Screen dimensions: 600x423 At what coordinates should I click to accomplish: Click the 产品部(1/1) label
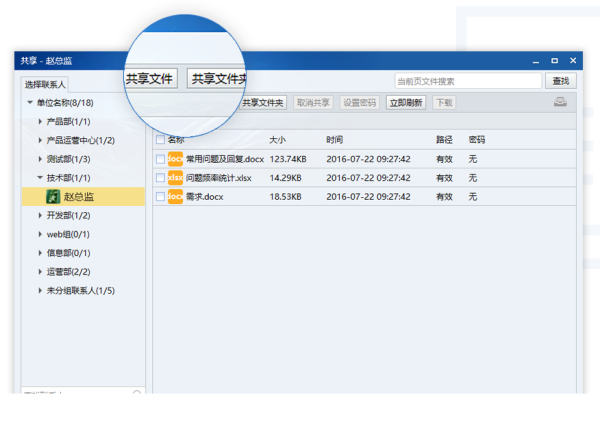(68, 121)
